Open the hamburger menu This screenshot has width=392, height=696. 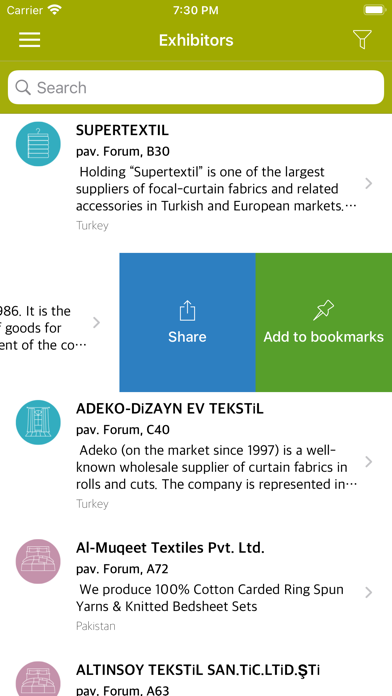tap(29, 40)
